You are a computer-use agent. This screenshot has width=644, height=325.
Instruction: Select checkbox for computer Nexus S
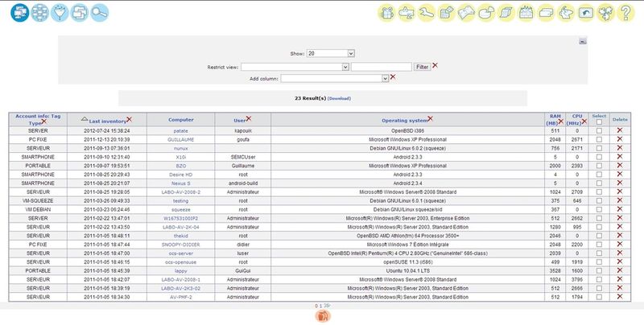pos(599,183)
